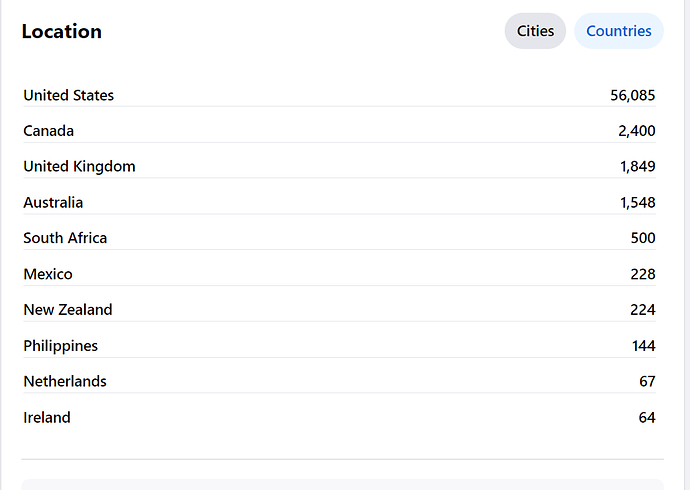
Task: Click the 228 value beside Mexico
Action: tap(643, 274)
